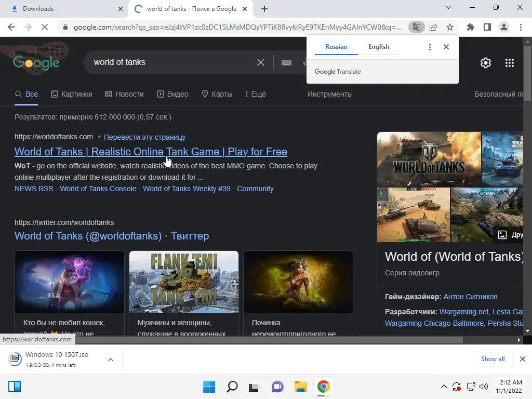This screenshot has width=532, height=399.
Task: Open the Картинки search tab
Action: pyautogui.click(x=72, y=95)
